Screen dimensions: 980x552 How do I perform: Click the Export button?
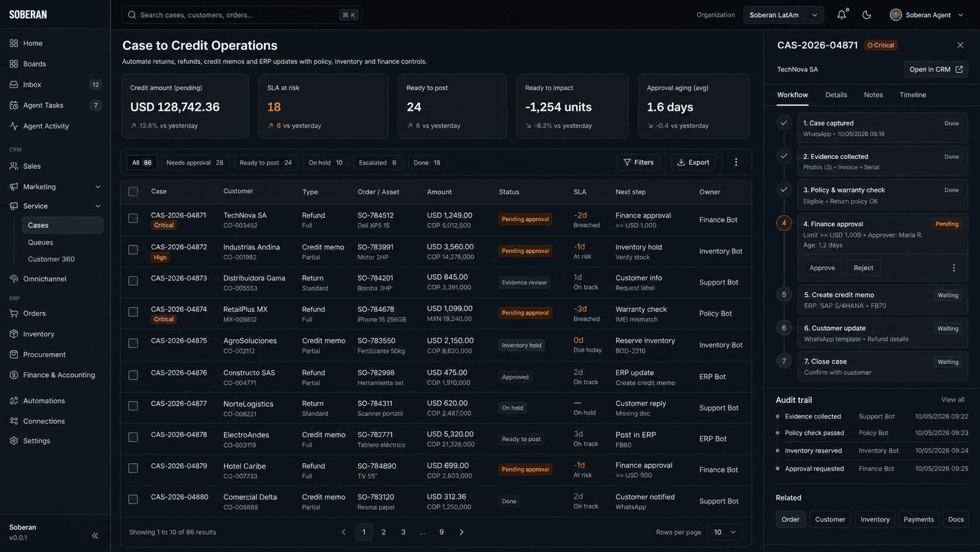point(693,162)
